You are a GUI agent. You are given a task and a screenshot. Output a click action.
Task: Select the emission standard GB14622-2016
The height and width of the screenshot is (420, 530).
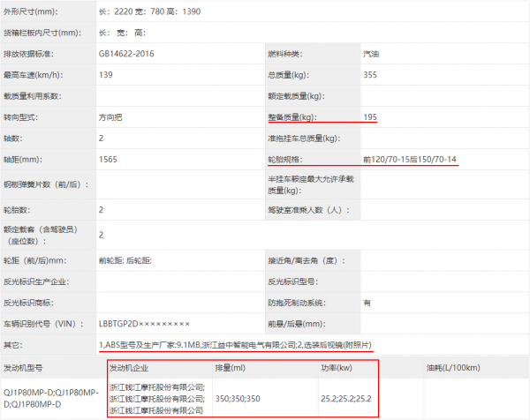[126, 54]
